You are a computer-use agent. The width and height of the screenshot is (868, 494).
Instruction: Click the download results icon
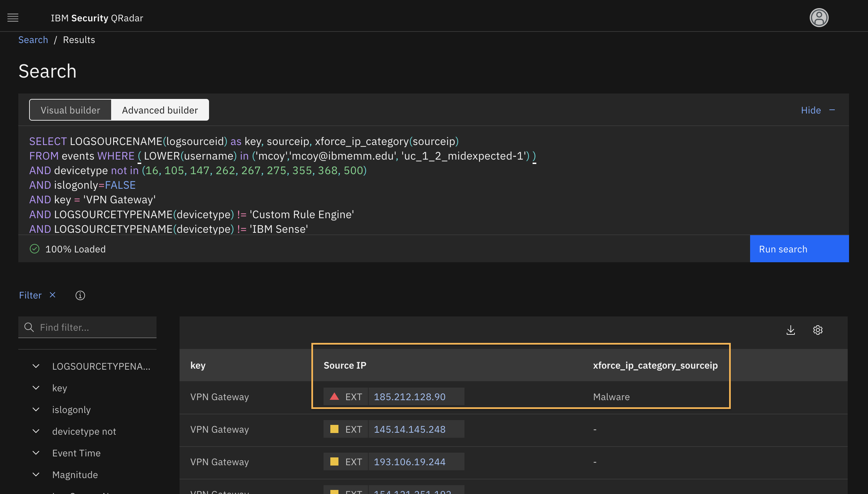(790, 330)
